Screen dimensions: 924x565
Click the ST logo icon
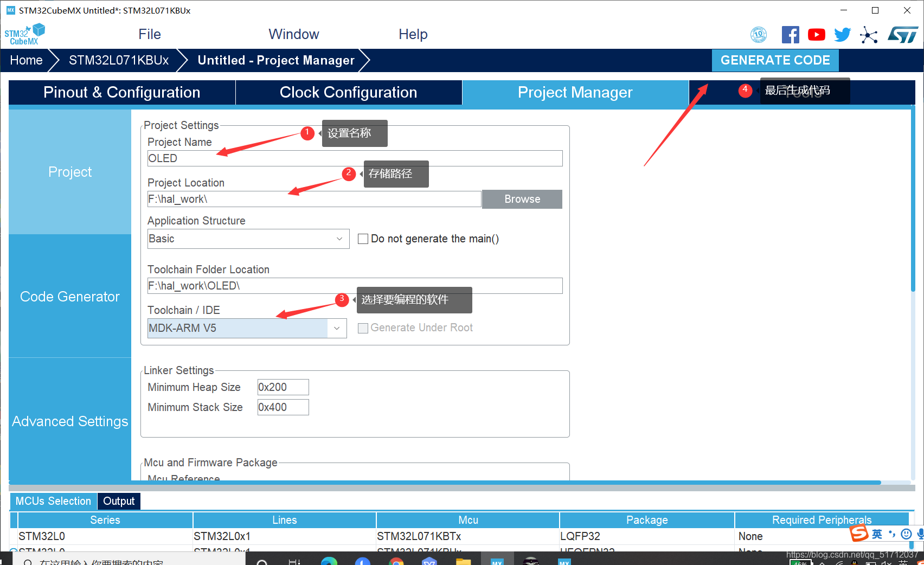coord(903,35)
